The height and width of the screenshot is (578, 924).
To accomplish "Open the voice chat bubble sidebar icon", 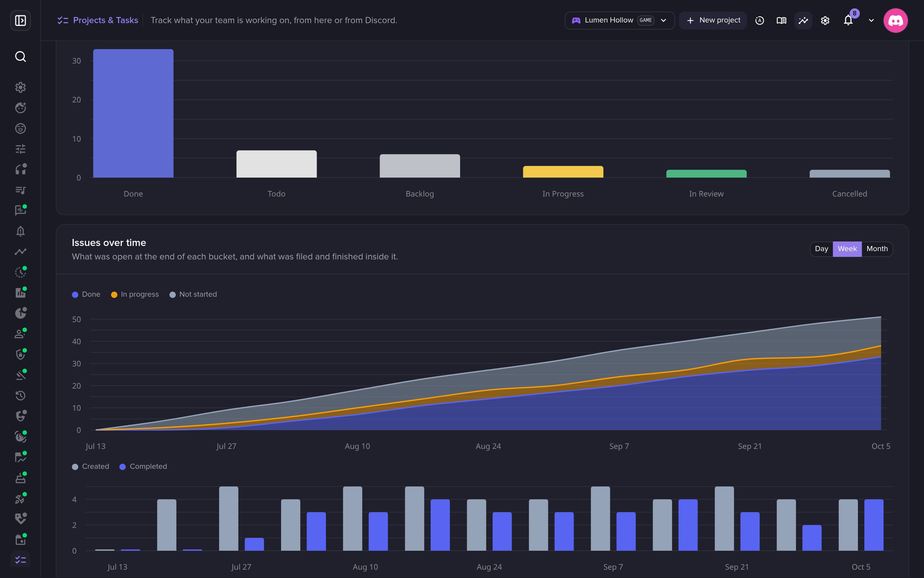I will click(20, 210).
